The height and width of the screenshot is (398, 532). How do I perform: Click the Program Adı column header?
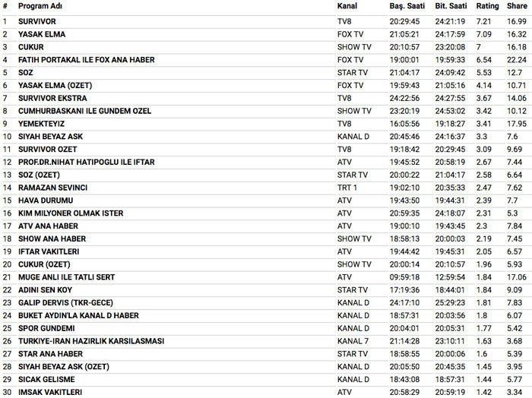coord(40,6)
